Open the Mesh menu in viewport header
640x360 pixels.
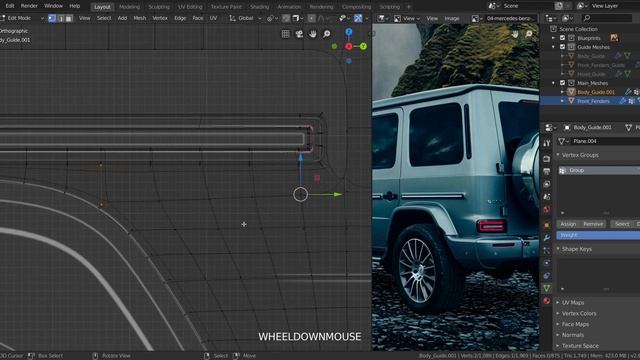(140, 18)
